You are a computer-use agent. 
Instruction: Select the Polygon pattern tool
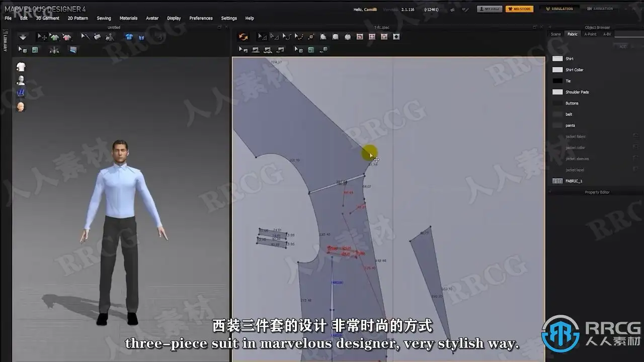(323, 37)
